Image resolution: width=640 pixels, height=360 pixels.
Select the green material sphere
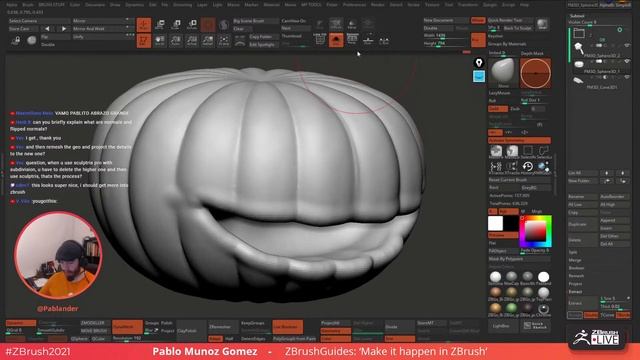(x=511, y=308)
